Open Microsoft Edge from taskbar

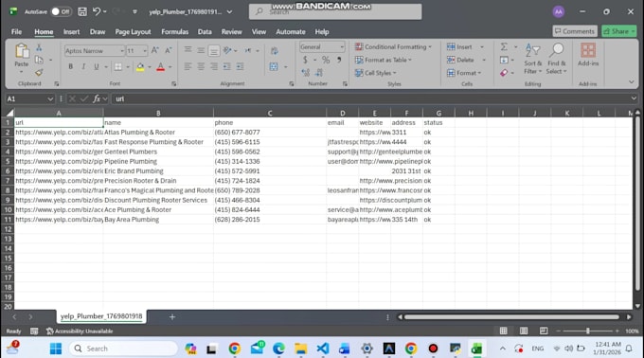pos(278,349)
